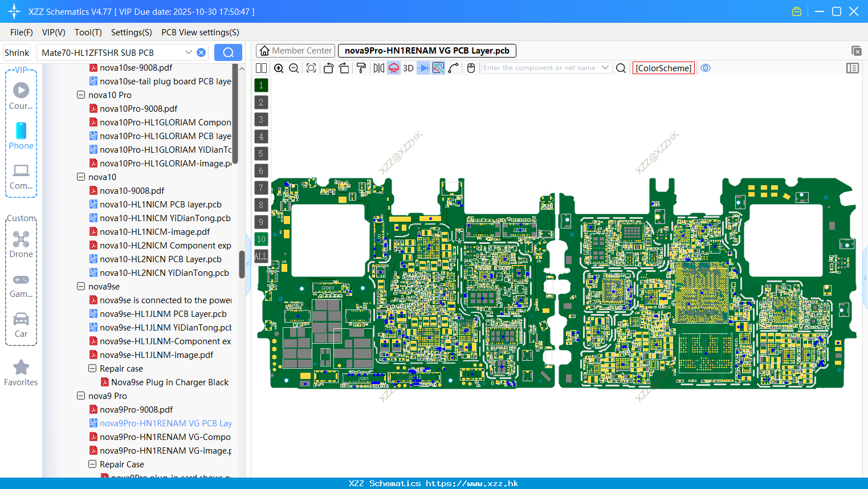Collapse Repair case under nova9se
This screenshot has width=868, height=489.
[x=92, y=368]
